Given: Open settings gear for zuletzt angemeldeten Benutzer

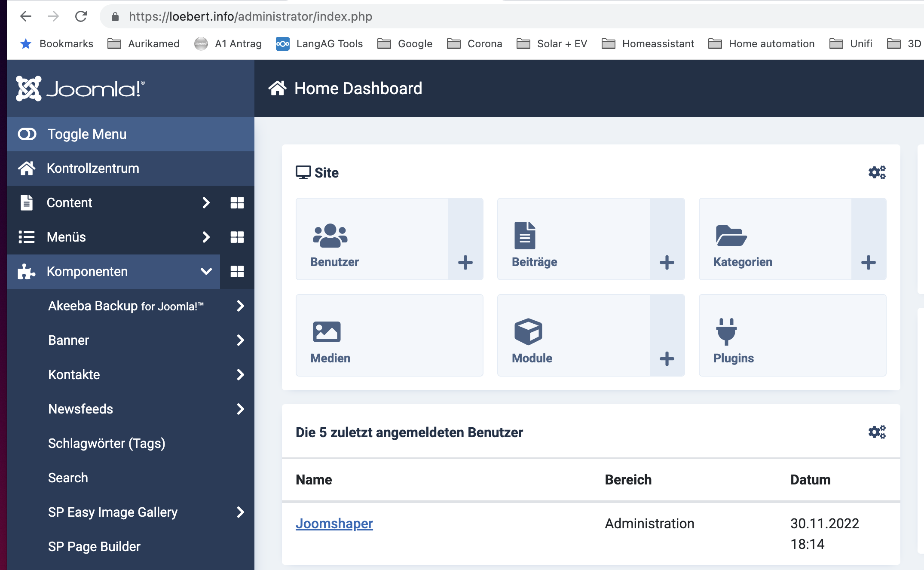Looking at the screenshot, I should 877,432.
